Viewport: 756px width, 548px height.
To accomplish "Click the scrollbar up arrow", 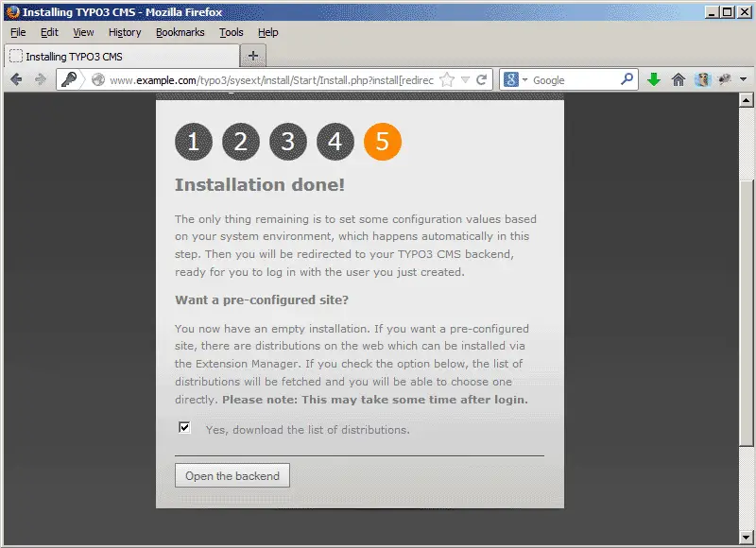I will pos(746,100).
